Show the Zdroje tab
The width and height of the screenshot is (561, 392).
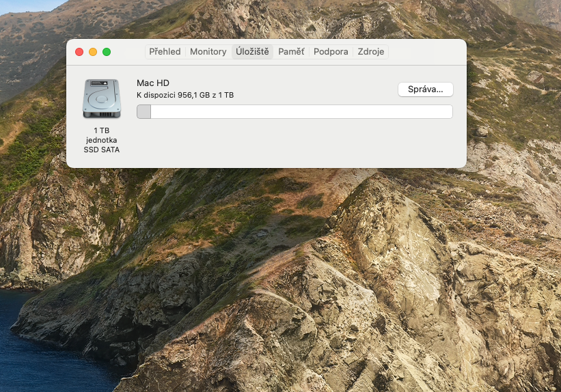(x=371, y=51)
